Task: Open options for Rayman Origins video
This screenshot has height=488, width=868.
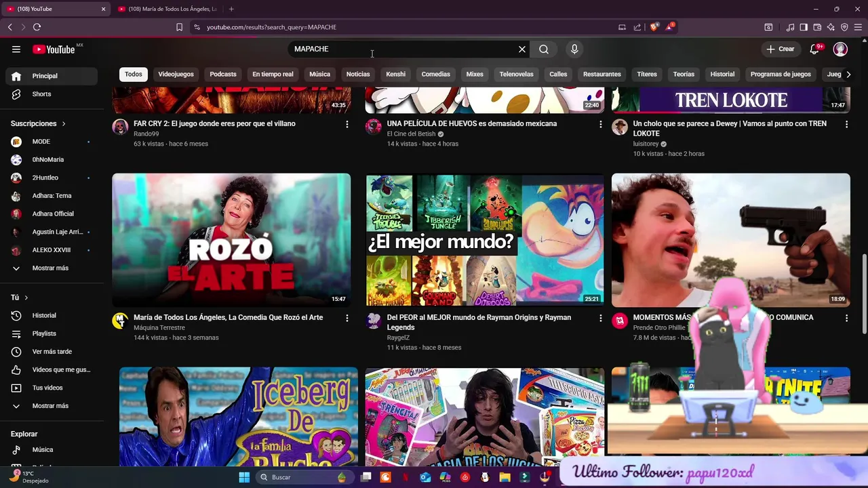Action: pyautogui.click(x=600, y=318)
